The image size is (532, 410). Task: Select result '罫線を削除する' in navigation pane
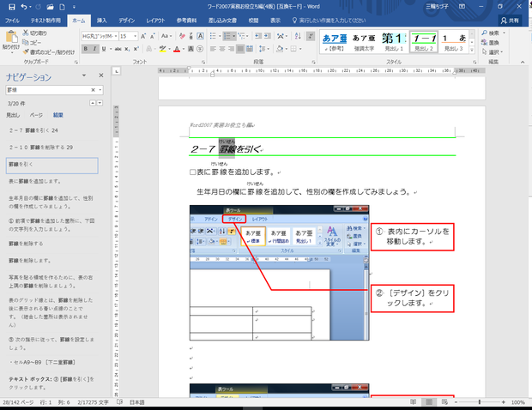point(52,244)
